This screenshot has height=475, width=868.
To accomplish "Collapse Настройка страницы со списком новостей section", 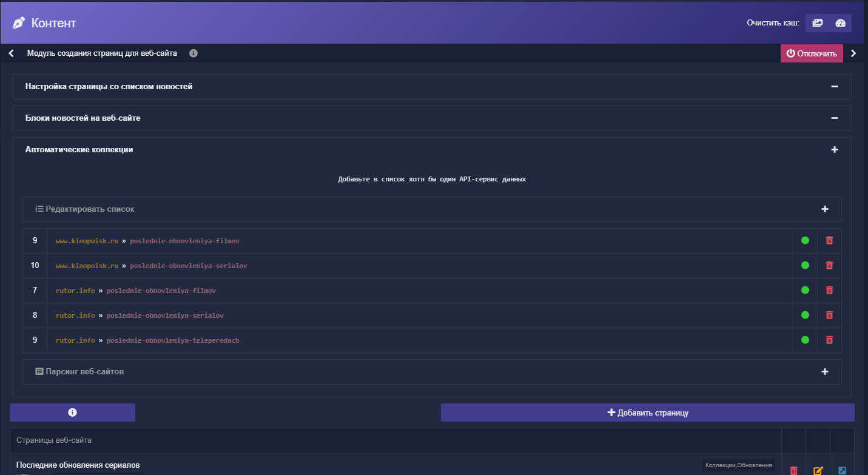I will coord(835,87).
